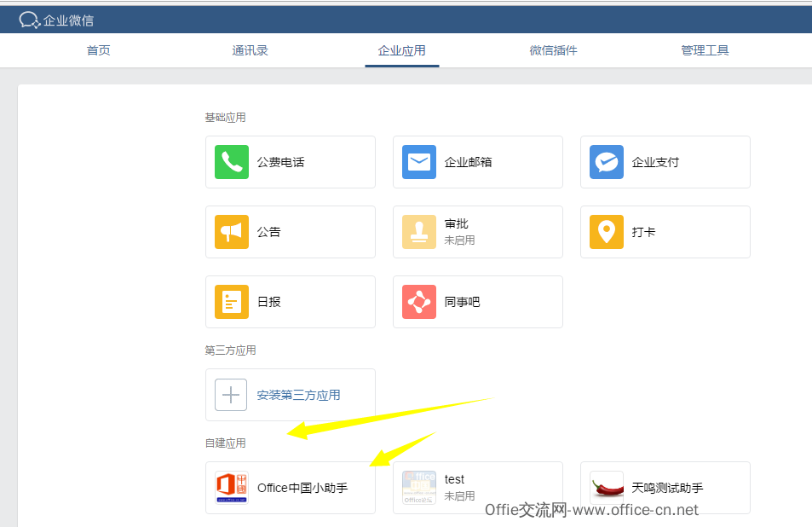
Task: Click the 基础应用 section heading
Action: pos(225,118)
